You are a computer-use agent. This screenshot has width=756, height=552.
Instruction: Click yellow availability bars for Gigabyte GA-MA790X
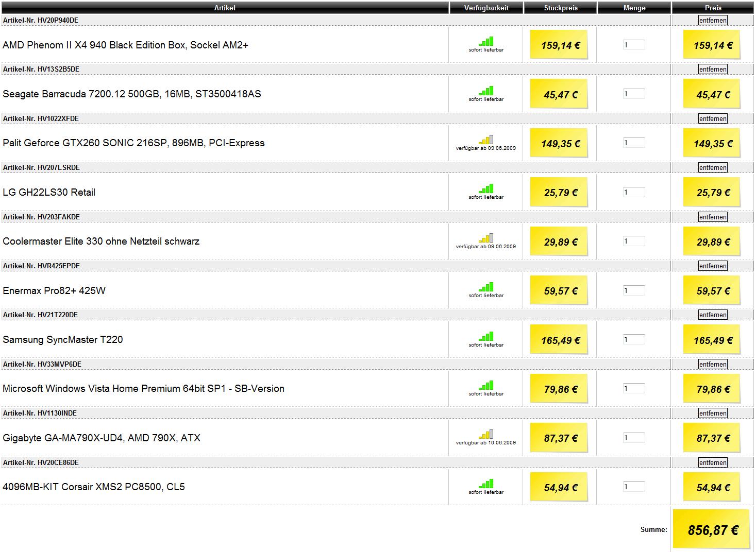point(486,434)
